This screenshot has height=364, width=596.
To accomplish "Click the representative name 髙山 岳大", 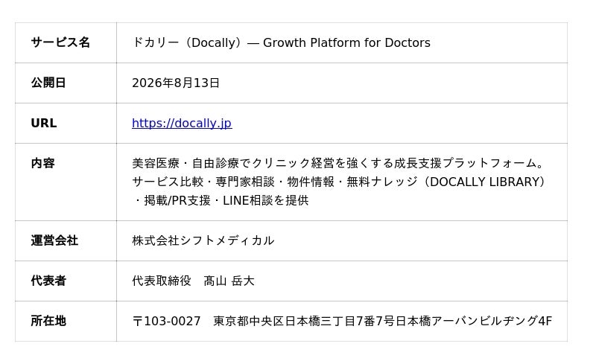I will (x=229, y=281).
